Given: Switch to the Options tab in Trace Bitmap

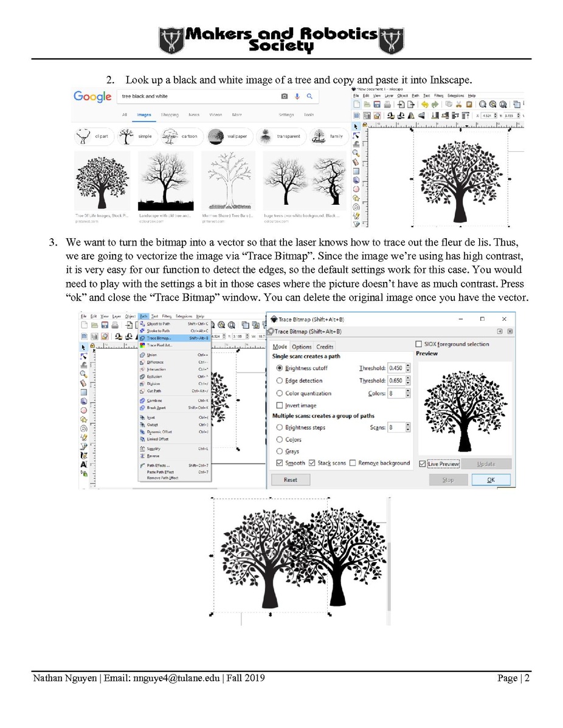Looking at the screenshot, I should tap(302, 346).
